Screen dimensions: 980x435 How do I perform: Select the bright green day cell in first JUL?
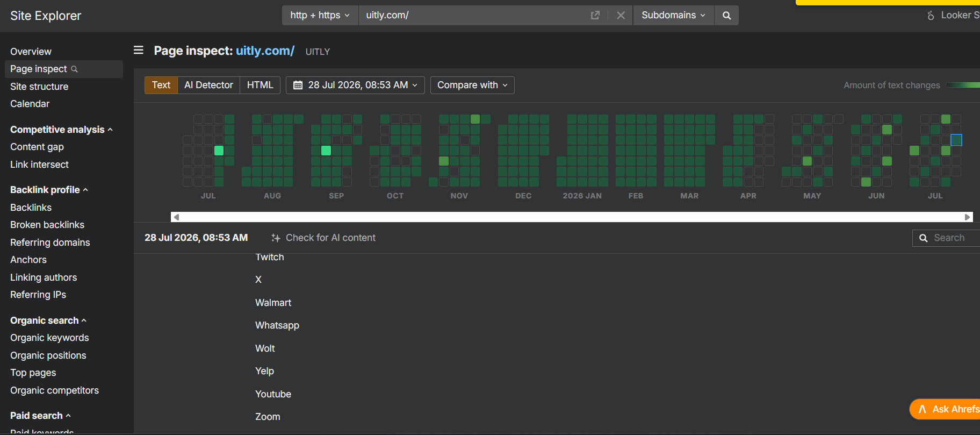(x=219, y=151)
